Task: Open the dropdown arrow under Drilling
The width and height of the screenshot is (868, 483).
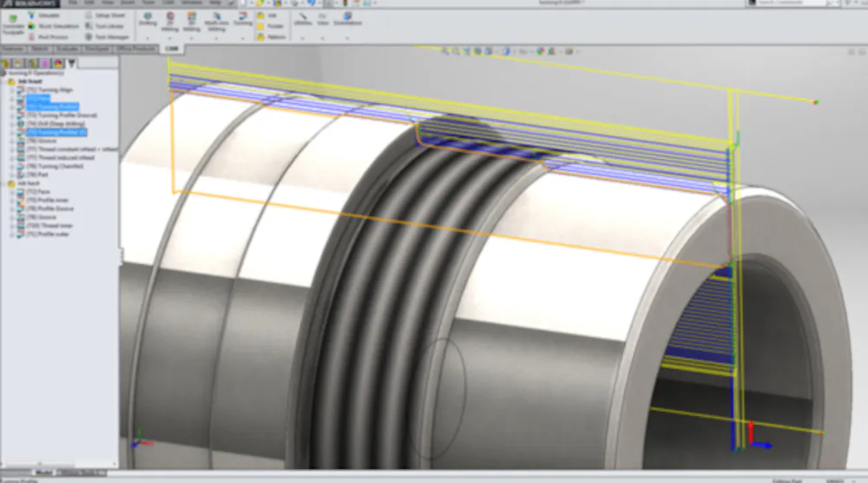Action: [148, 38]
